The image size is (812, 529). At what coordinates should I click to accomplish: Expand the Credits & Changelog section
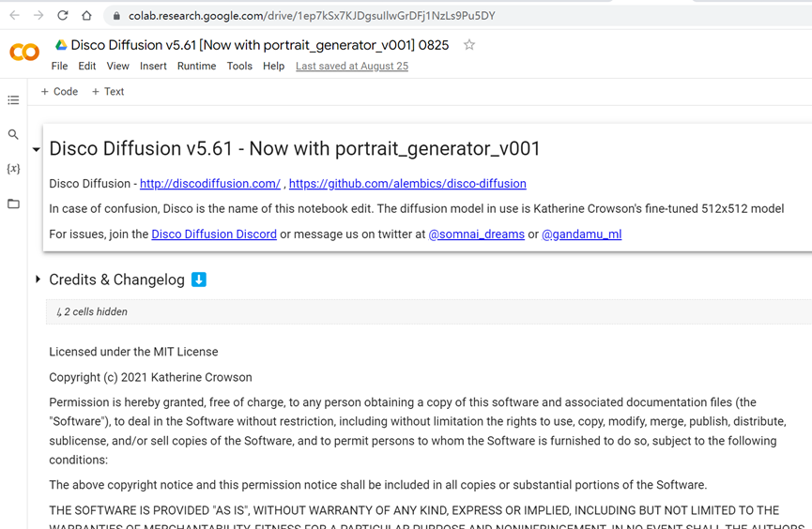pos(38,280)
